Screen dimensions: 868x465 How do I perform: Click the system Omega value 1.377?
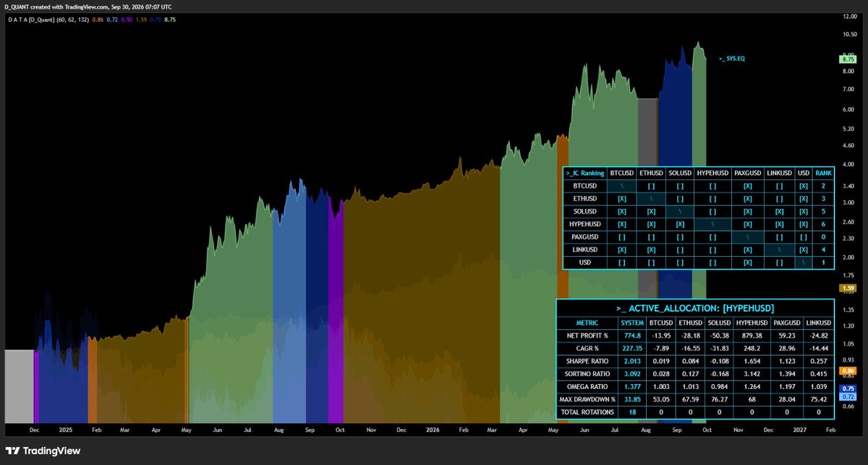(x=632, y=386)
